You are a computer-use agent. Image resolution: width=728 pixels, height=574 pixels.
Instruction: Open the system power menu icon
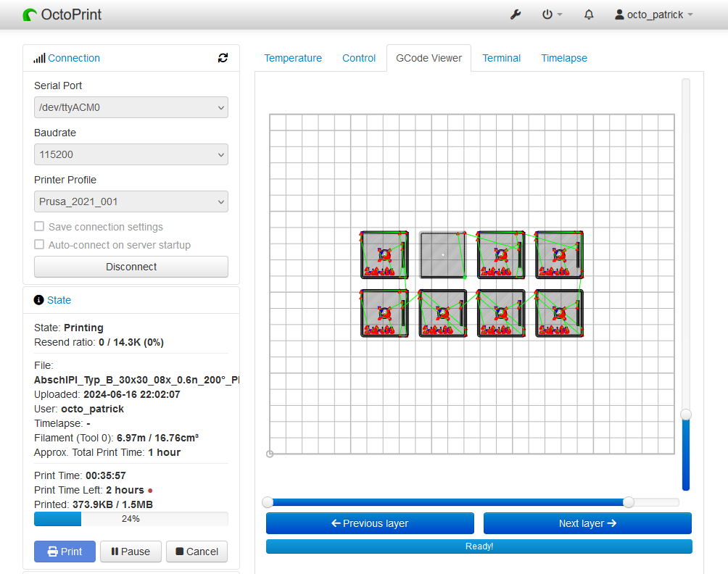(x=548, y=14)
